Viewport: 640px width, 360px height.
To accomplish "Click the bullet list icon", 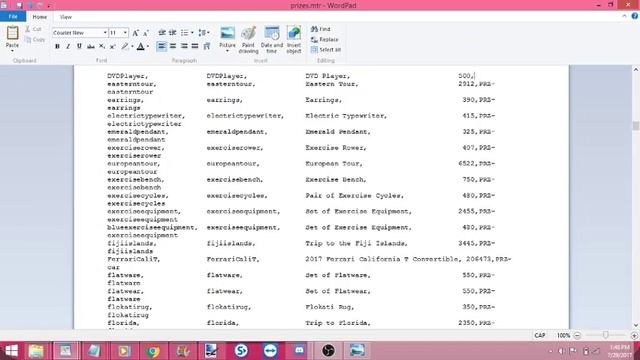I will tap(185, 33).
